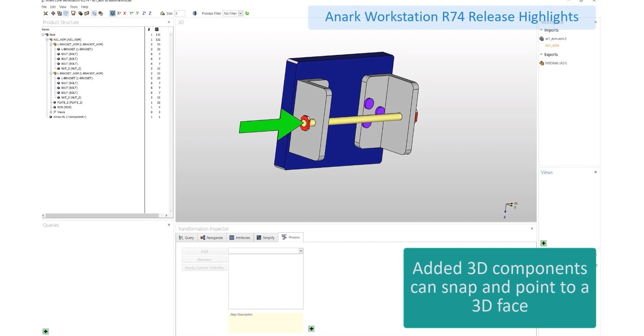Click Apply Current Visibility button
This screenshot has height=336, width=644.
[x=204, y=268]
